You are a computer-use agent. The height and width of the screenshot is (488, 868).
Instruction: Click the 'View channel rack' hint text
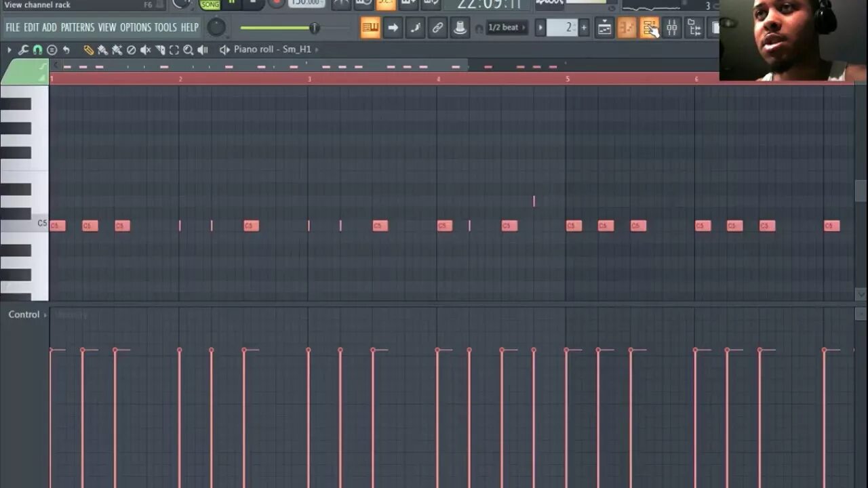[x=37, y=5]
